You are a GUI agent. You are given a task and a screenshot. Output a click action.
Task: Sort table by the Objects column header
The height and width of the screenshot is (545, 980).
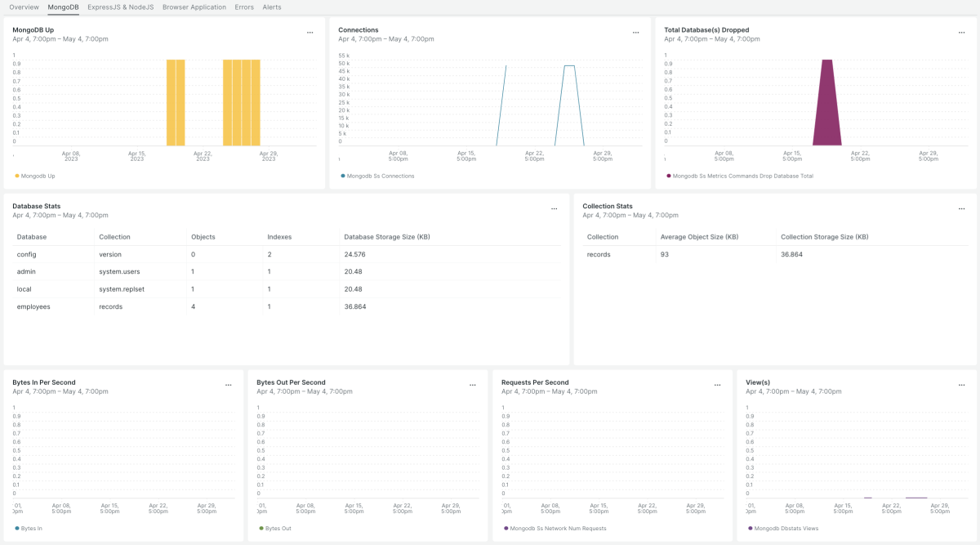point(203,237)
